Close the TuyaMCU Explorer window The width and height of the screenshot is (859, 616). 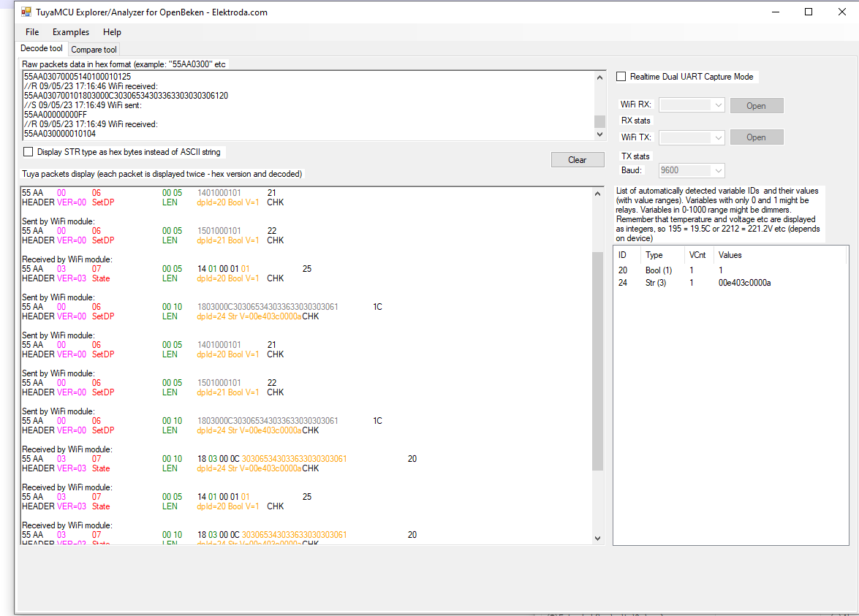click(842, 12)
